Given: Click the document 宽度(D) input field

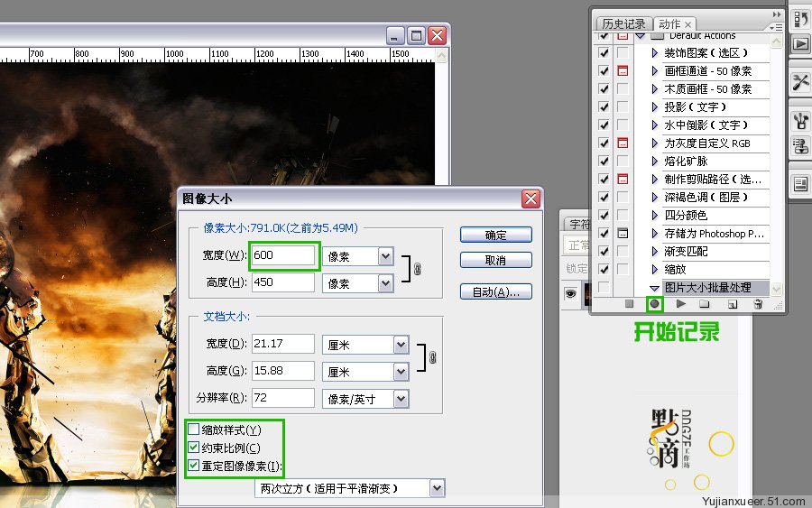Looking at the screenshot, I should pyautogui.click(x=282, y=343).
